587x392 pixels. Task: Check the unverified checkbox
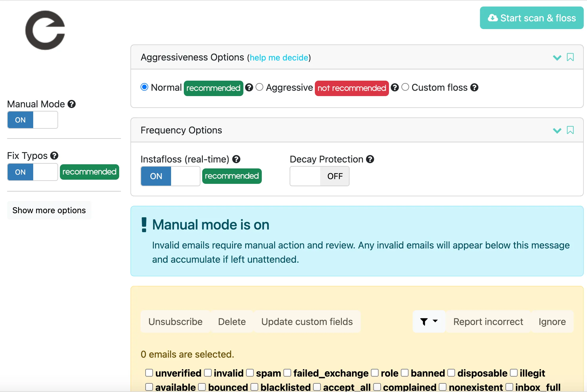coord(149,373)
